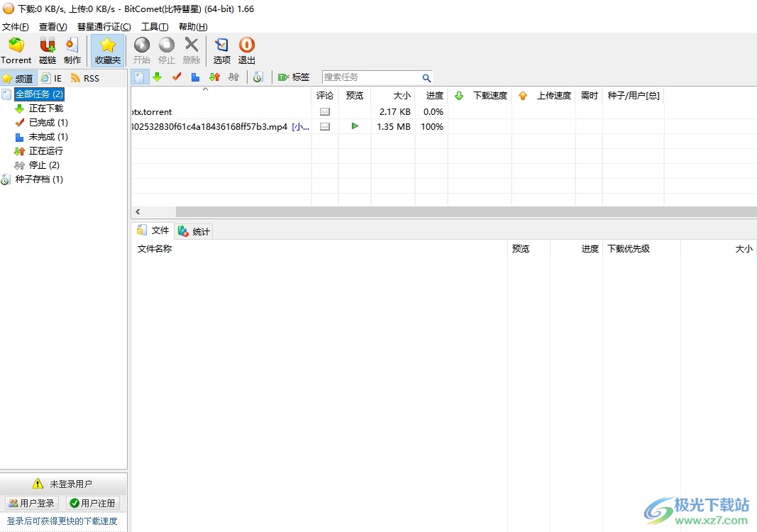Click the 磁链 magnet link icon
Image resolution: width=757 pixels, height=532 pixels.
tap(48, 50)
